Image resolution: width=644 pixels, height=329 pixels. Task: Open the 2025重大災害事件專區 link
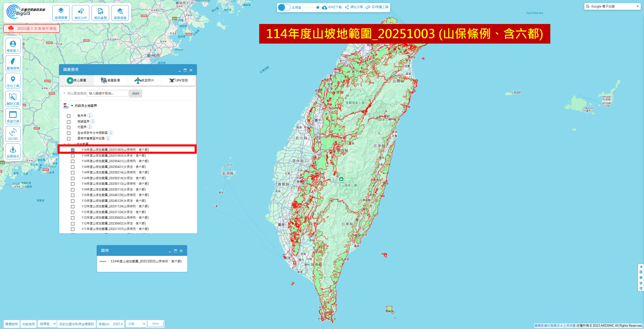[x=32, y=29]
